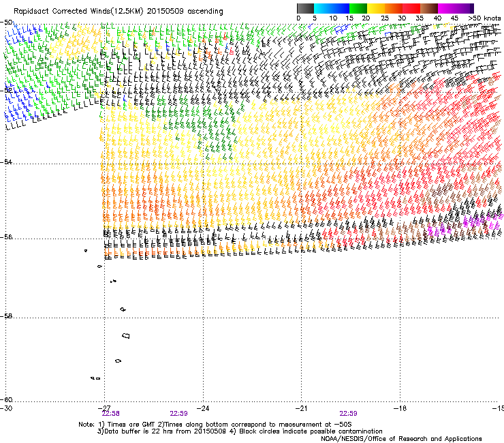Viewport: 504px width, 443px height.
Task: Click the -24 longitude axis label
Action: [x=203, y=408]
